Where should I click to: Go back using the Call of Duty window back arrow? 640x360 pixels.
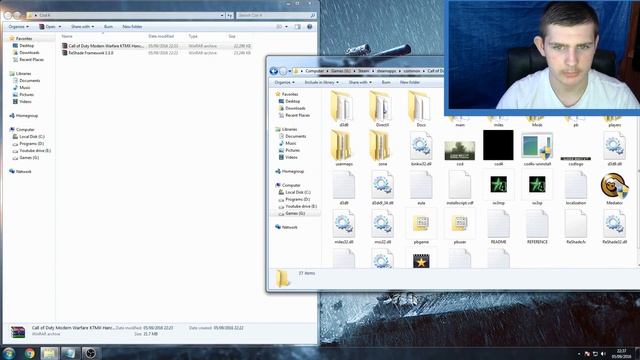click(x=273, y=71)
